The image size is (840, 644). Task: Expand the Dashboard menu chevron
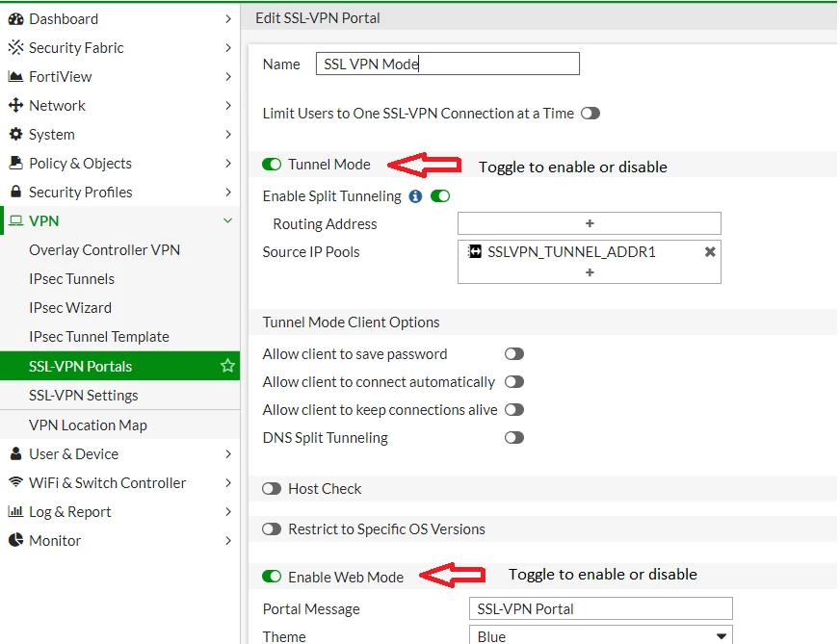[x=228, y=18]
